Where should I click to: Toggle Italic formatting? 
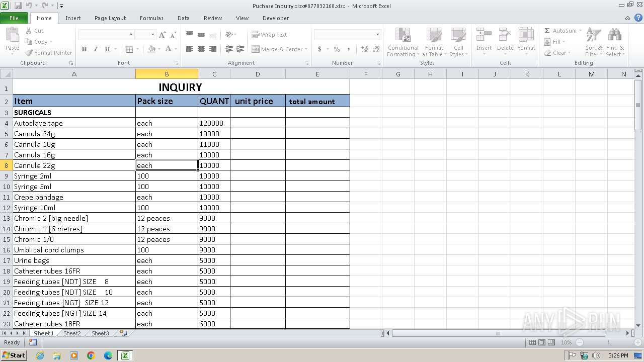[x=96, y=49]
